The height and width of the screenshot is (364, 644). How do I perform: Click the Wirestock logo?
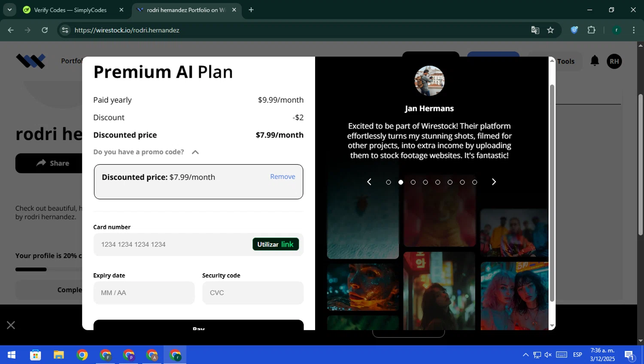(x=30, y=61)
